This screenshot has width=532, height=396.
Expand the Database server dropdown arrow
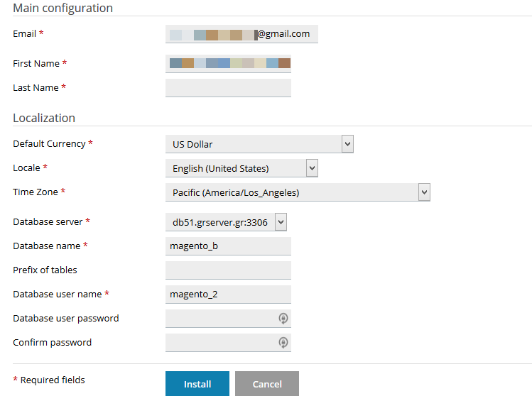[281, 222]
